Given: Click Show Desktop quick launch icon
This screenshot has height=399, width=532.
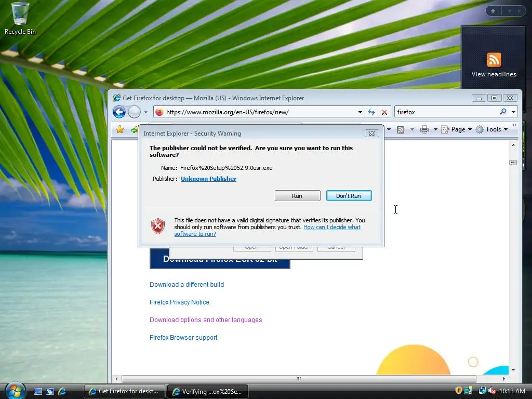Looking at the screenshot, I should pos(37,391).
